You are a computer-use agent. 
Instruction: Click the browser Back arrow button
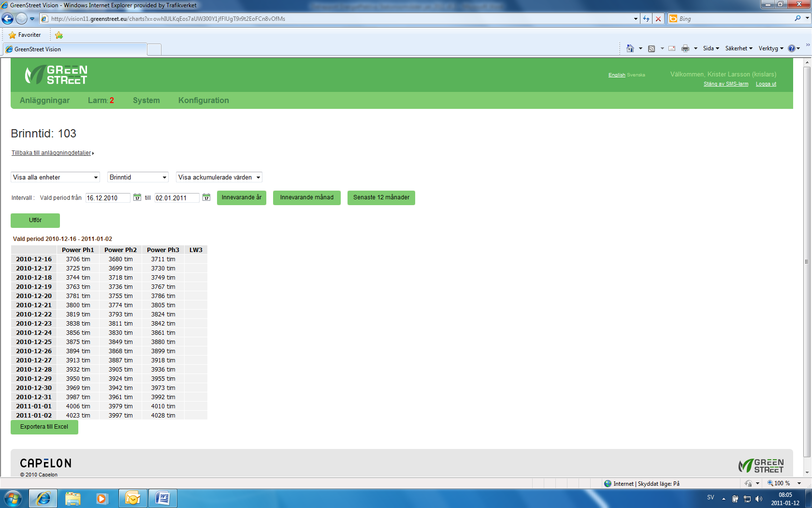click(7, 19)
